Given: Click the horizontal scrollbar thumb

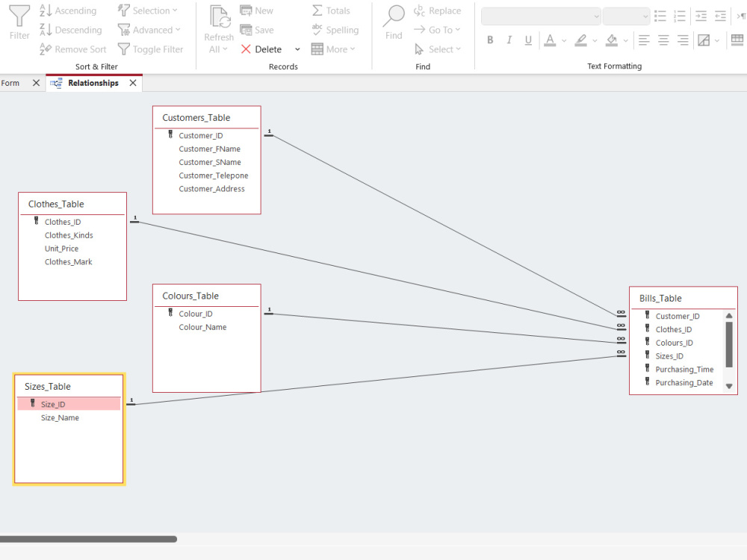Looking at the screenshot, I should pyautogui.click(x=88, y=539).
